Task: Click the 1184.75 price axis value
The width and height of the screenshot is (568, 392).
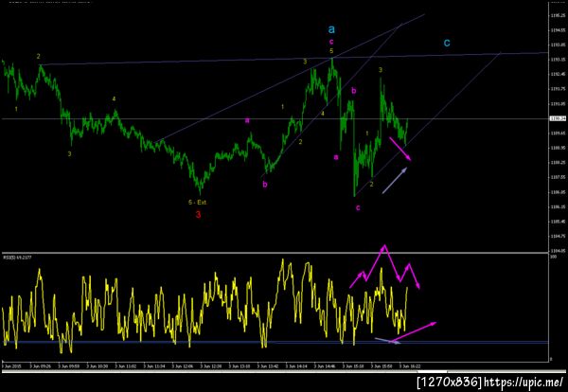Action: pyautogui.click(x=559, y=236)
